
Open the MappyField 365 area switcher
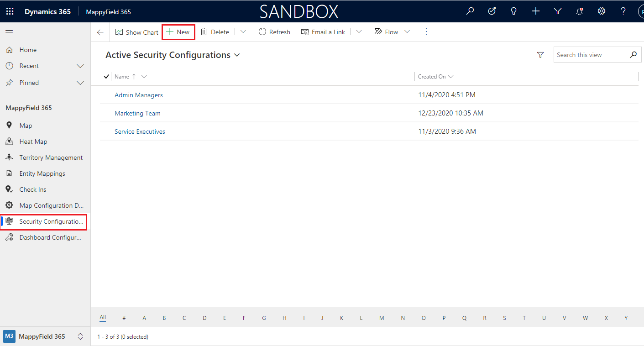44,336
